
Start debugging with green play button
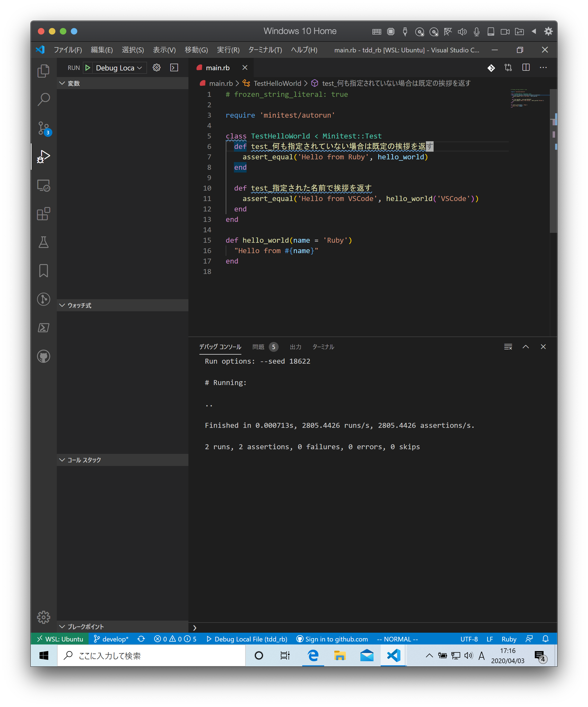[x=88, y=68]
